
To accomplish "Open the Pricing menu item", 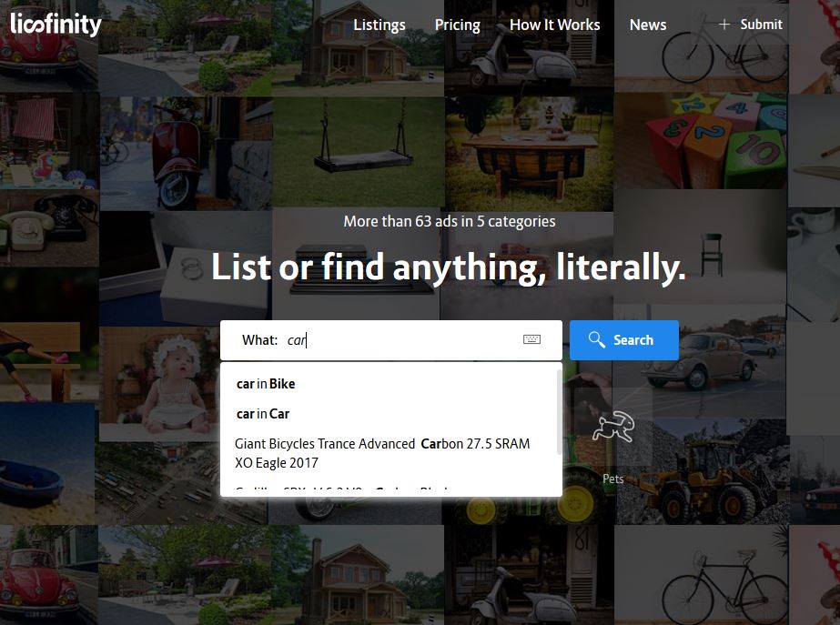I will 457,25.
